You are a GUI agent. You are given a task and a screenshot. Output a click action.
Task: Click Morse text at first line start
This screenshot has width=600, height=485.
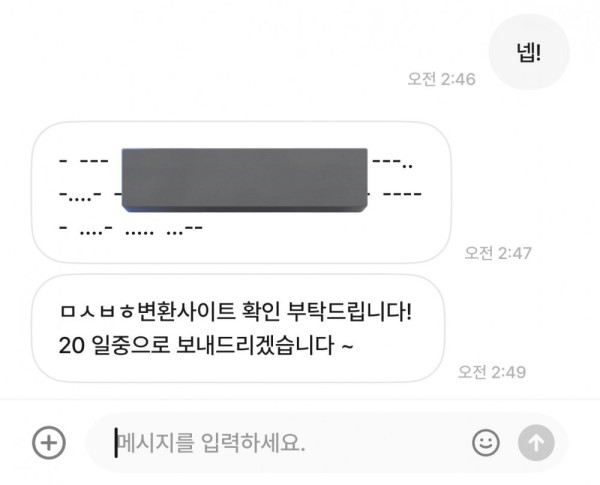[x=84, y=161]
